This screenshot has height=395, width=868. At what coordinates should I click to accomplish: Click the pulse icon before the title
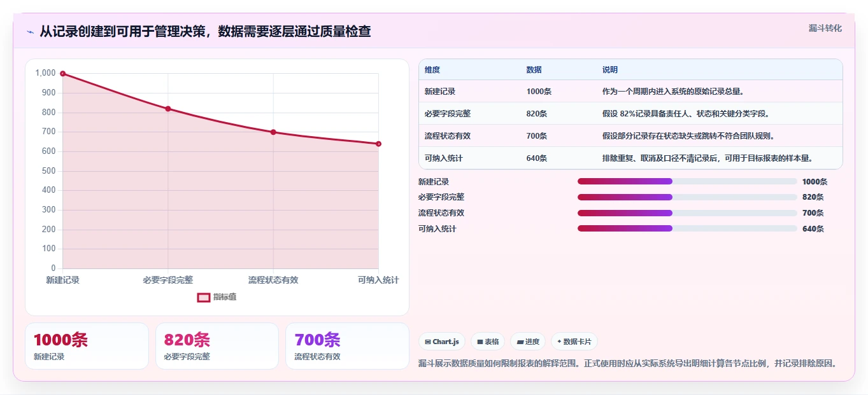coord(30,32)
